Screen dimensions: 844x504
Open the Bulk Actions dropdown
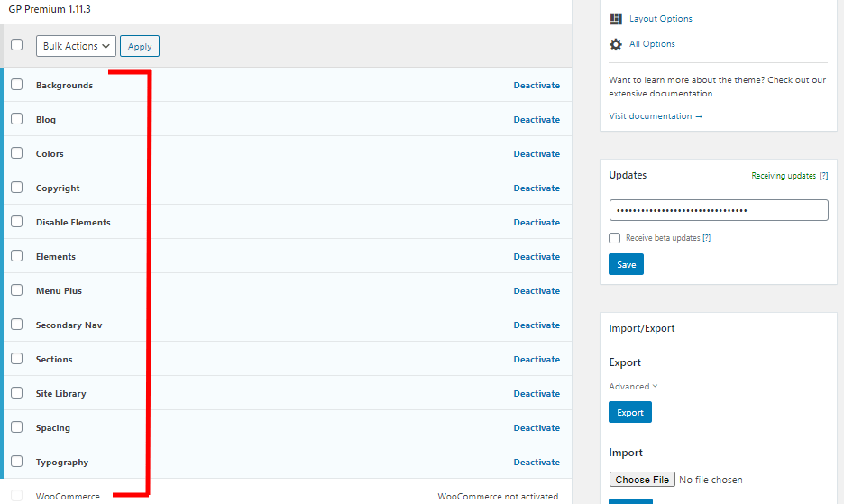click(76, 46)
